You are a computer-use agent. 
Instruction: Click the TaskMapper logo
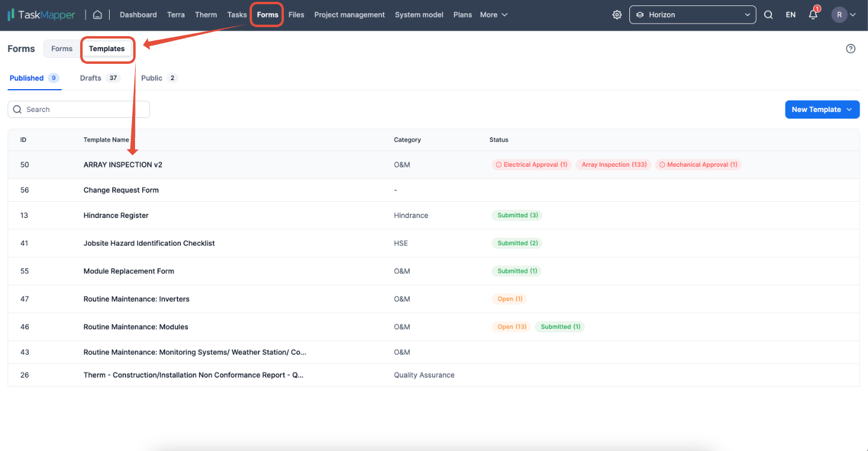pos(41,14)
